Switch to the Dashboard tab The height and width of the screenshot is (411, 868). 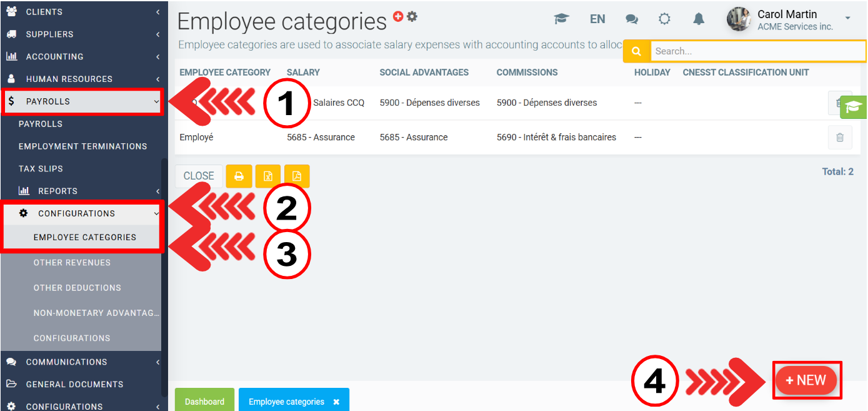[x=204, y=401]
